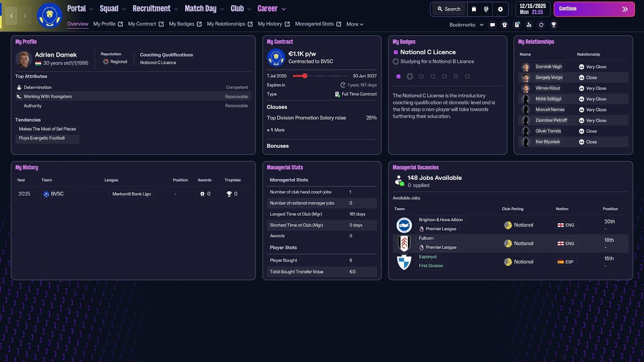The image size is (644, 362).
Task: Open the bookmark icon beside Search
Action: point(473,9)
